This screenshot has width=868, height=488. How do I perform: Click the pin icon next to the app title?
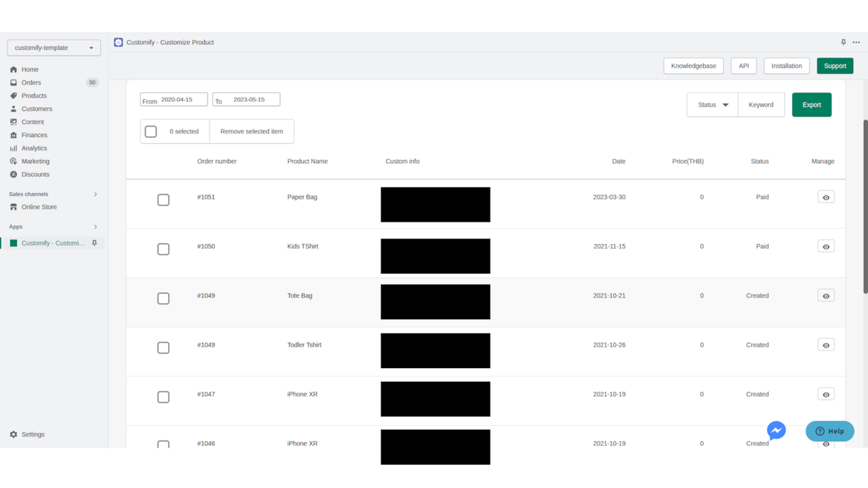(843, 42)
